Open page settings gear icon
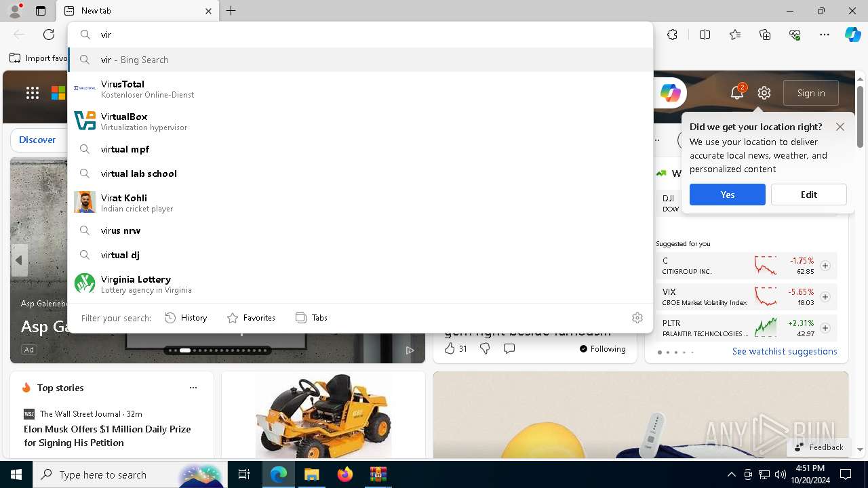 point(764,93)
